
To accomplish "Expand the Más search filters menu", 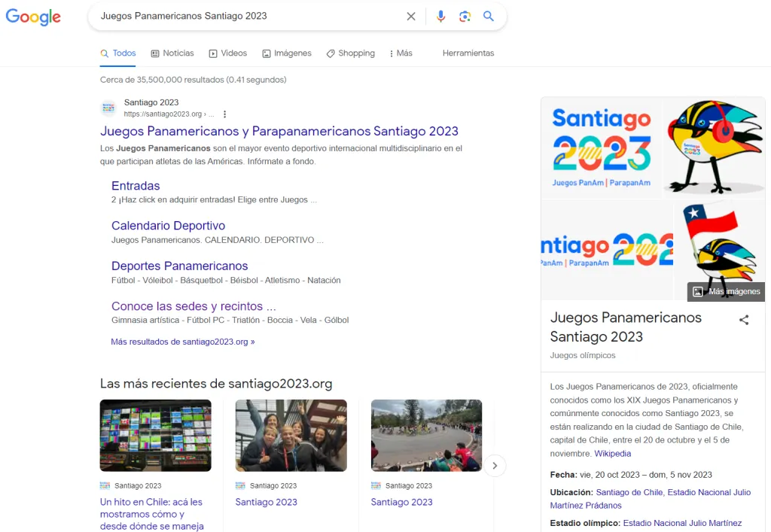I will pyautogui.click(x=401, y=53).
